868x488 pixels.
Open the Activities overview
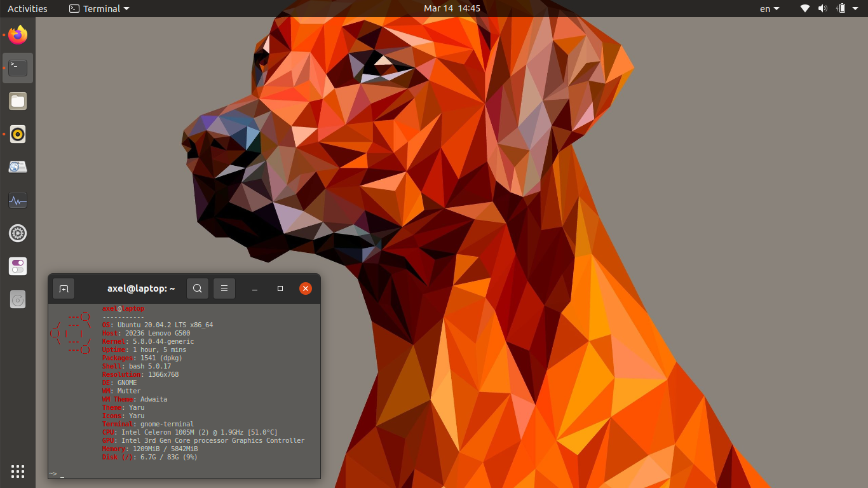[27, 9]
